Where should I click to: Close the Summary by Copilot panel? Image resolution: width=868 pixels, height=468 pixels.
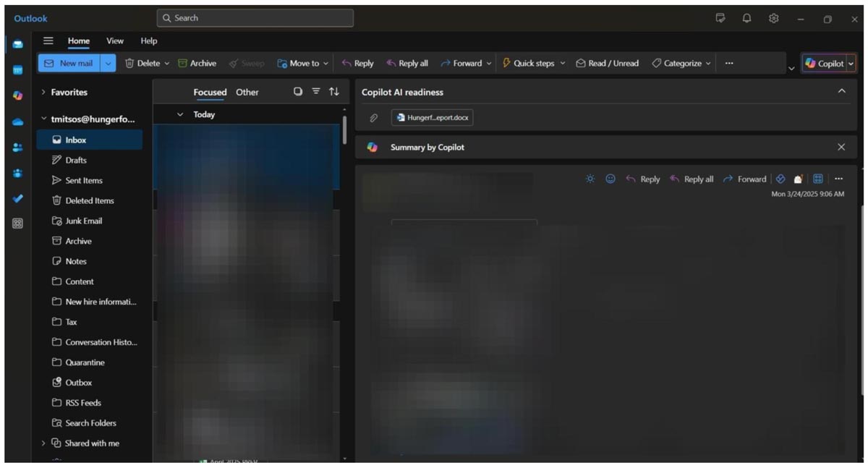841,147
